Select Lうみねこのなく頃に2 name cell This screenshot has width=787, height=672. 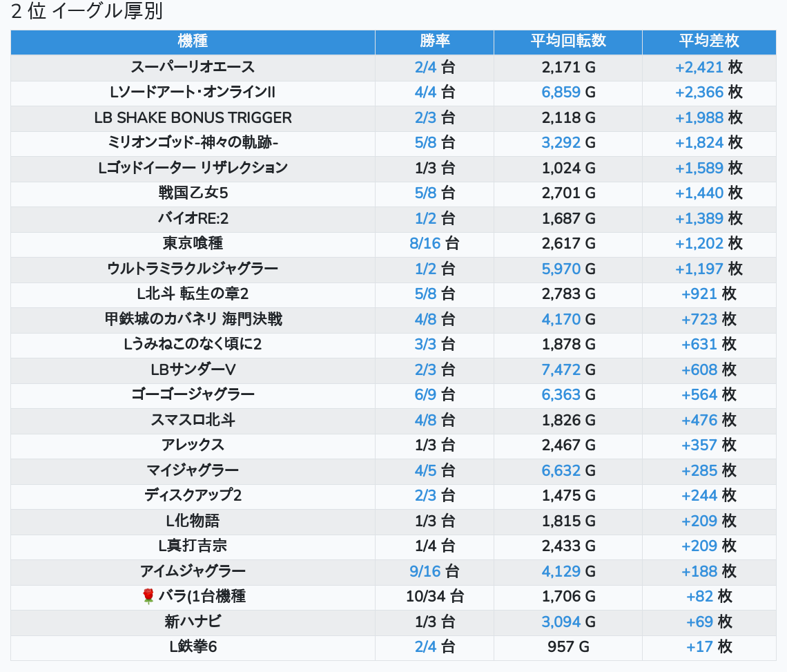pos(193,344)
